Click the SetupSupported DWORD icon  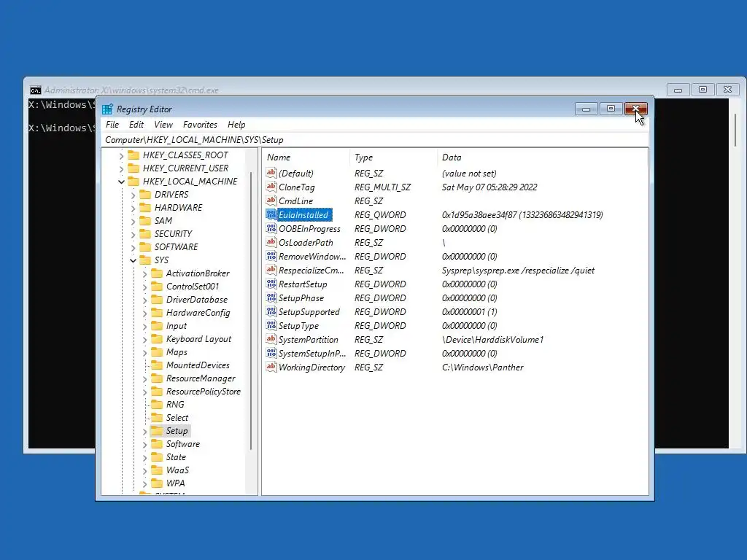click(271, 312)
